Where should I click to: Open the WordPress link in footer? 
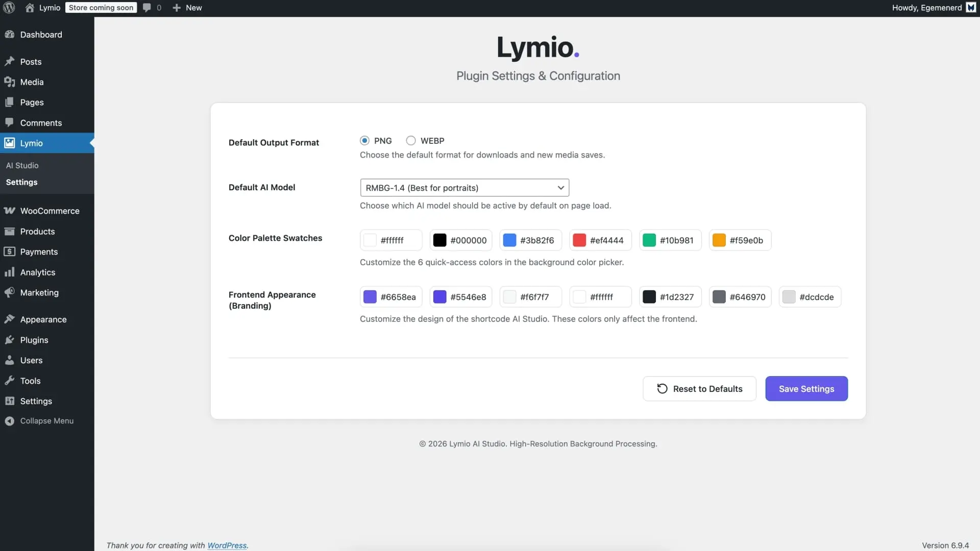(x=227, y=545)
